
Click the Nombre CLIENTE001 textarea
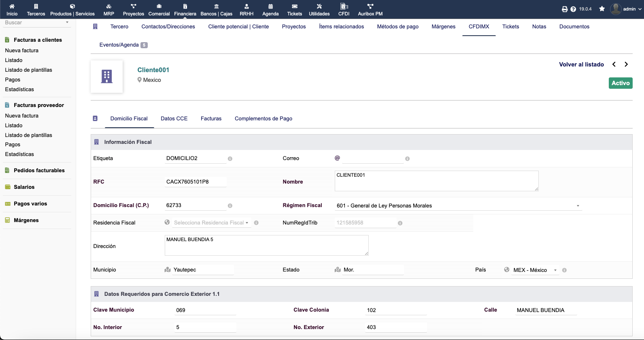[x=436, y=181]
